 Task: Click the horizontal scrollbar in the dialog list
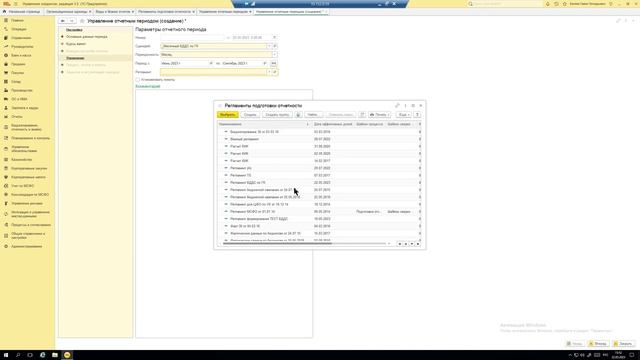tap(278, 244)
